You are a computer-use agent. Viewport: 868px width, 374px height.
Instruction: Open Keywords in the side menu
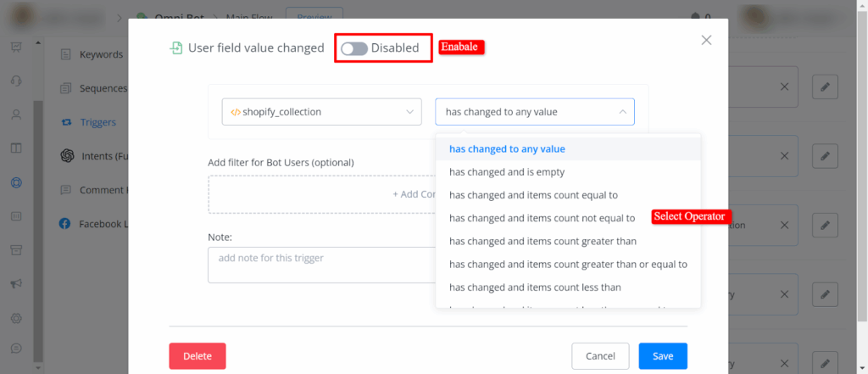tap(100, 54)
